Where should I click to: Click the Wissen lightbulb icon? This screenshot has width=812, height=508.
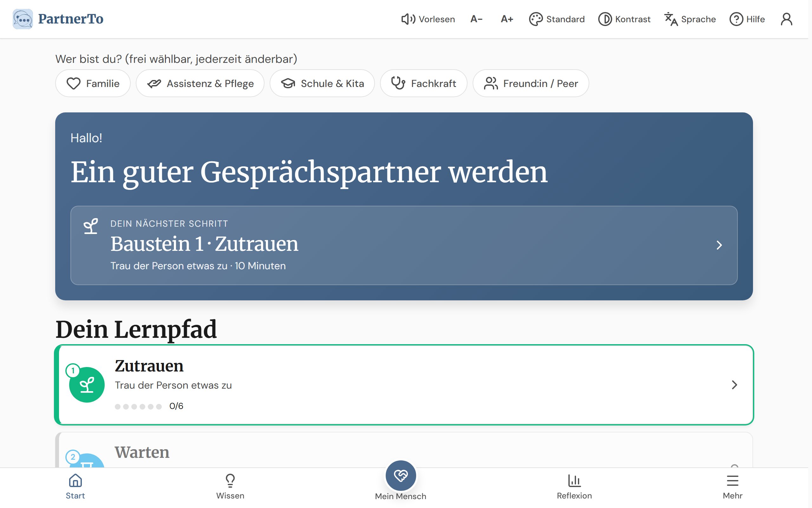230,480
